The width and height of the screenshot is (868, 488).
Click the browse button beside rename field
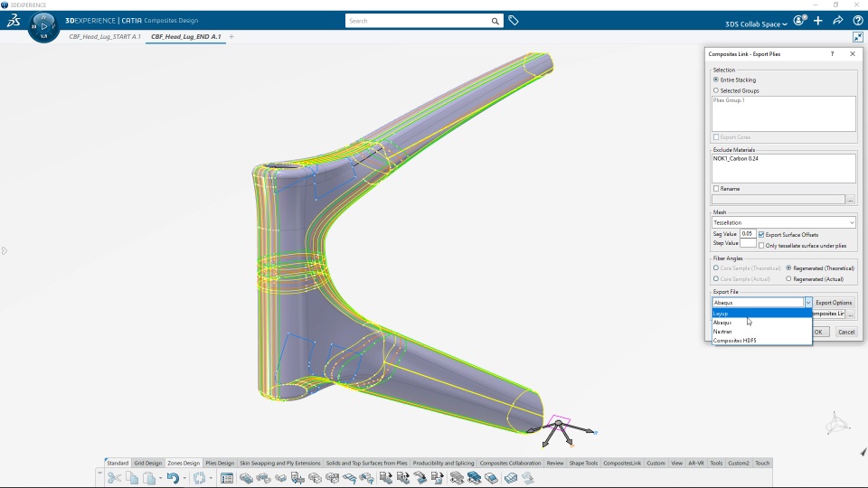[x=851, y=199]
